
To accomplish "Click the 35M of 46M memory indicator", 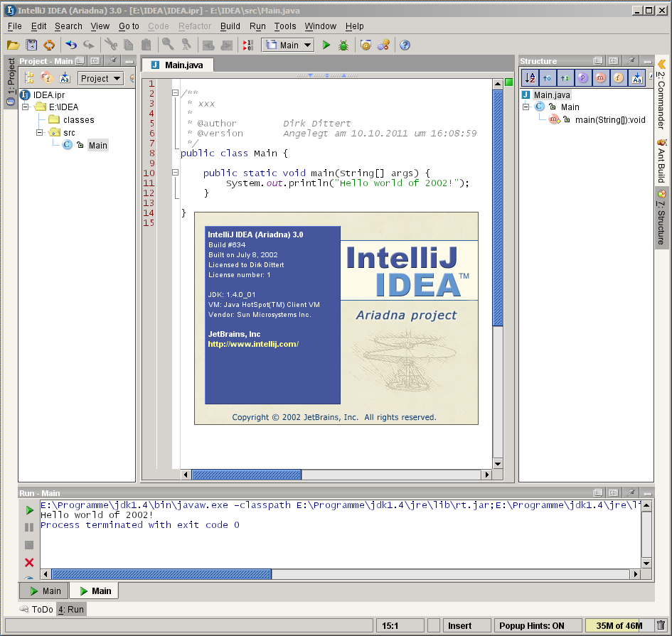I will [619, 626].
